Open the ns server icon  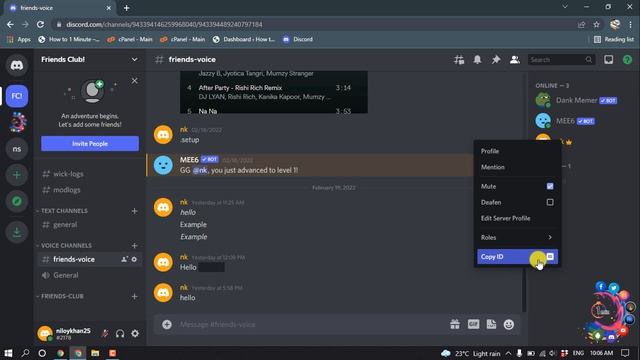pos(17,149)
